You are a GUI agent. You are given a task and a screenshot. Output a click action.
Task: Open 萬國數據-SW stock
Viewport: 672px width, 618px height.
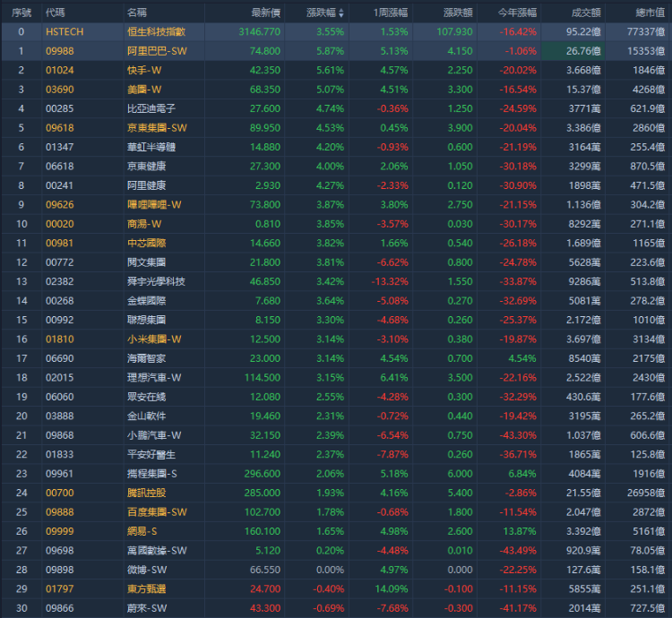pos(157,550)
